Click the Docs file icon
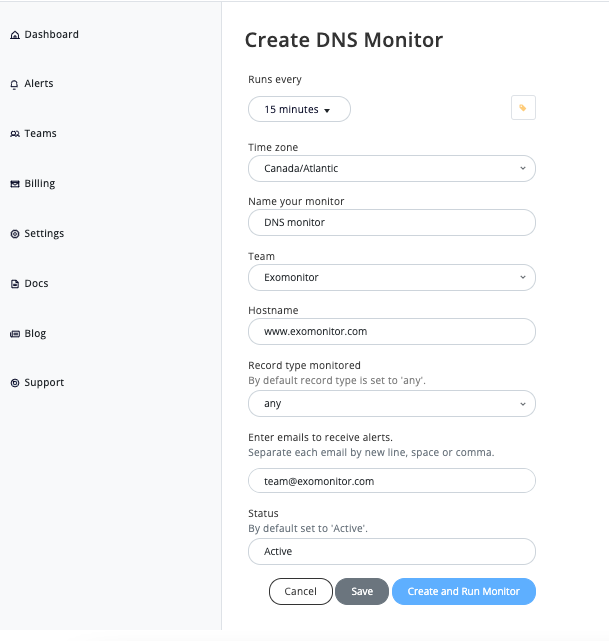This screenshot has width=609, height=641. pyautogui.click(x=15, y=284)
